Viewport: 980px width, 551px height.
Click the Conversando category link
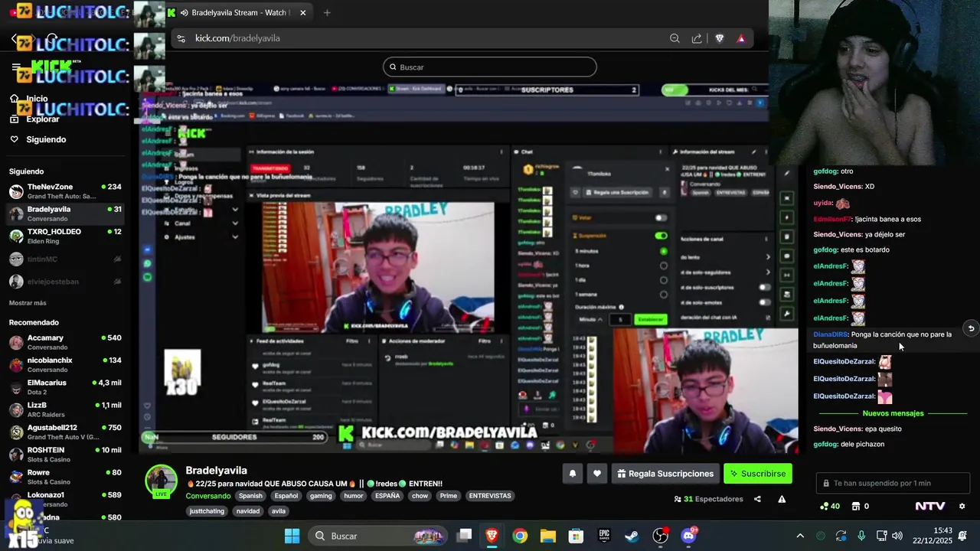pyautogui.click(x=208, y=496)
